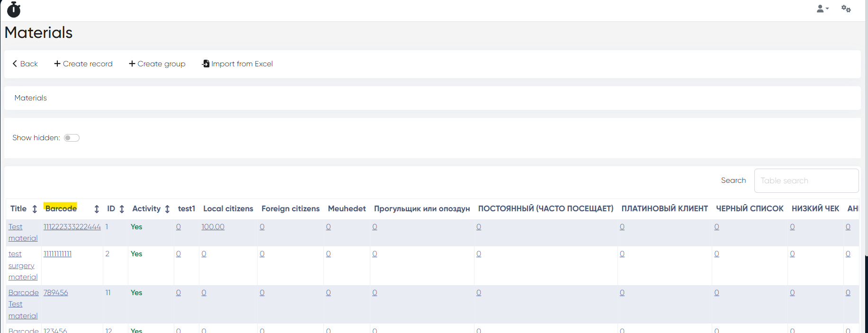The image size is (868, 333).
Task: Open the Test material record link
Action: pos(22,233)
